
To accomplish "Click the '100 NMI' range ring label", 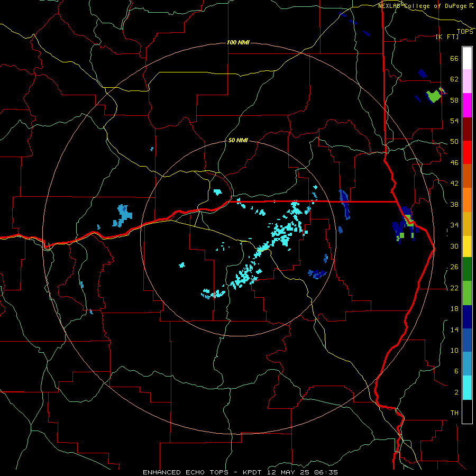I will click(238, 42).
